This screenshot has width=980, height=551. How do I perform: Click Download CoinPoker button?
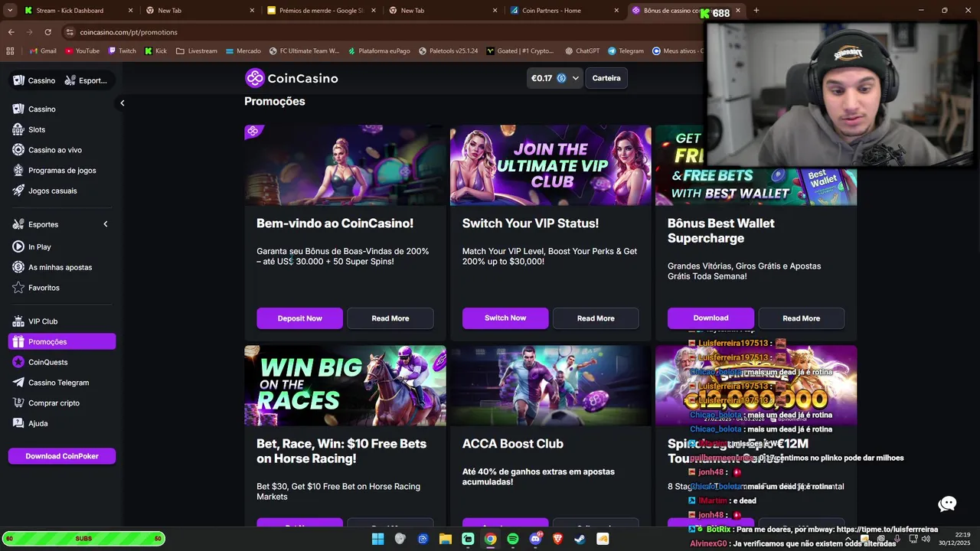click(x=62, y=456)
